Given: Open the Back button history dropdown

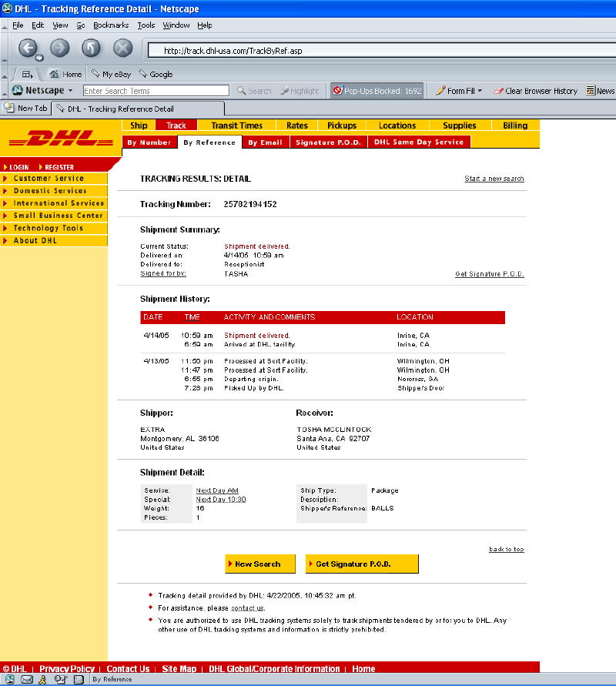Looking at the screenshot, I should coord(39,58).
